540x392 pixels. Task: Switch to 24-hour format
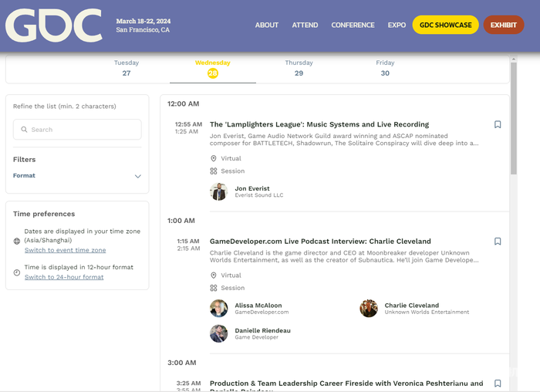click(64, 277)
